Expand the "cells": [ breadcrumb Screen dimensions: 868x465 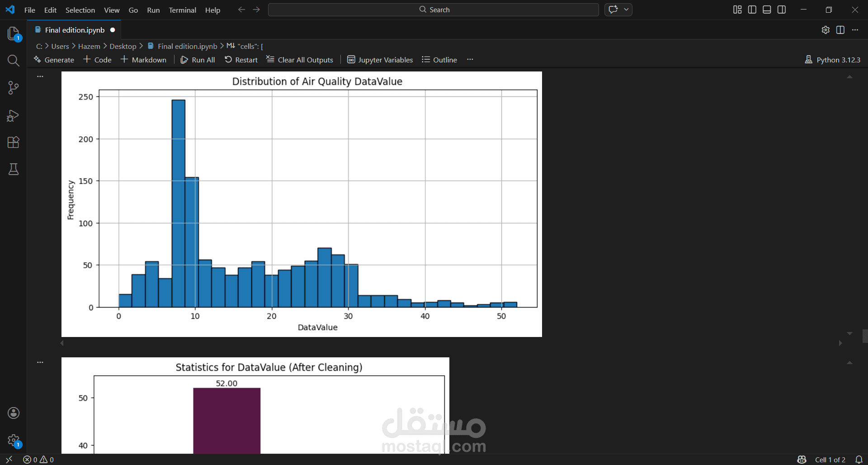click(245, 46)
